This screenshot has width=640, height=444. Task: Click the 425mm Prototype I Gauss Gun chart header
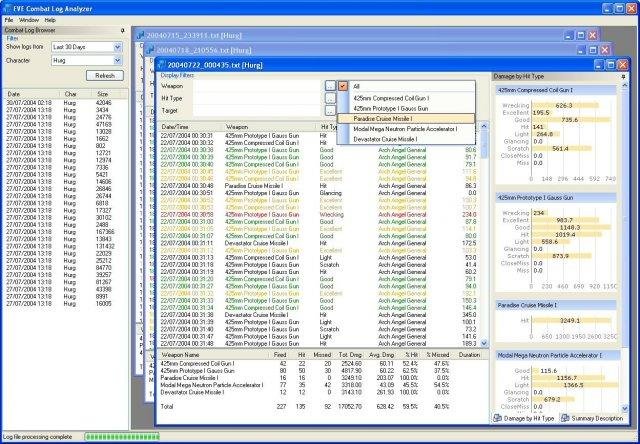tap(556, 198)
